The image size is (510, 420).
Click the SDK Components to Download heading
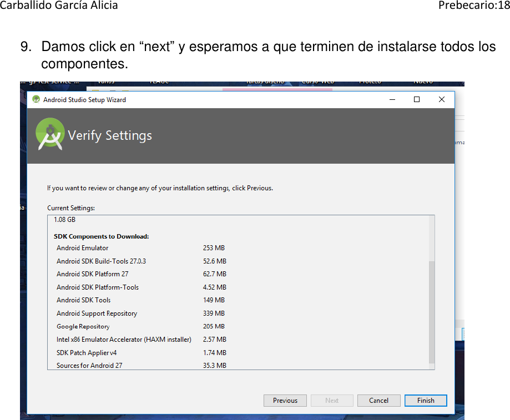pos(101,236)
